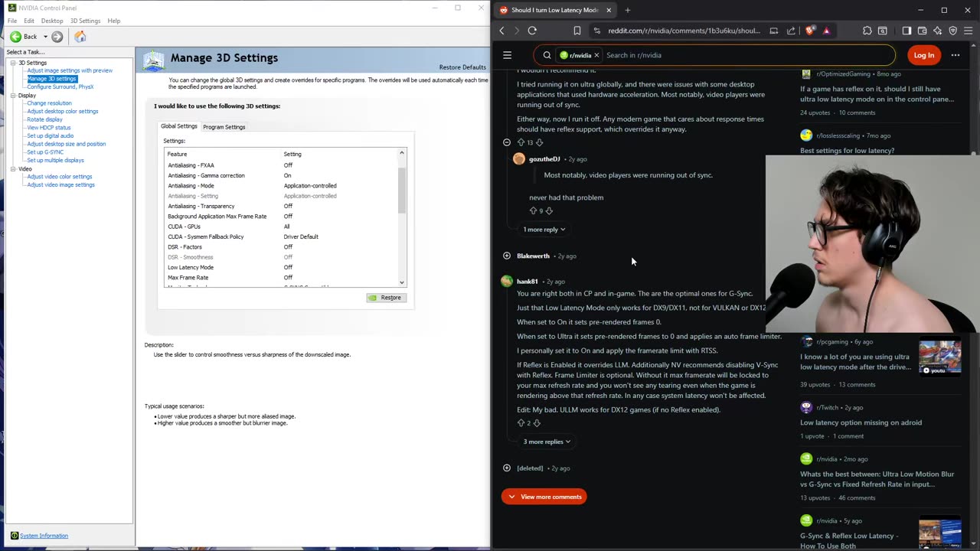The height and width of the screenshot is (551, 980).
Task: Select the CUDA - Sysmem Fallback Policy row
Action: [x=281, y=236]
